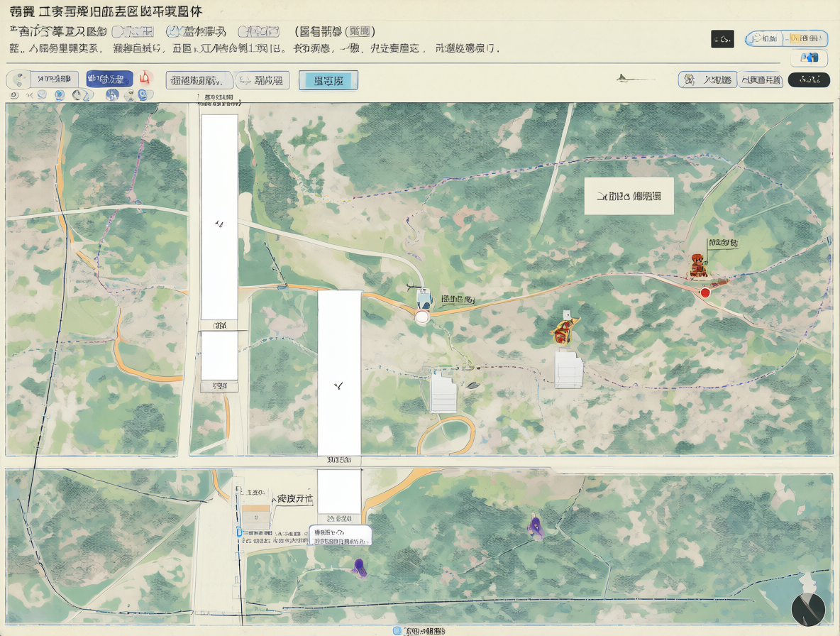Click the solid blue toolbar button

point(109,79)
